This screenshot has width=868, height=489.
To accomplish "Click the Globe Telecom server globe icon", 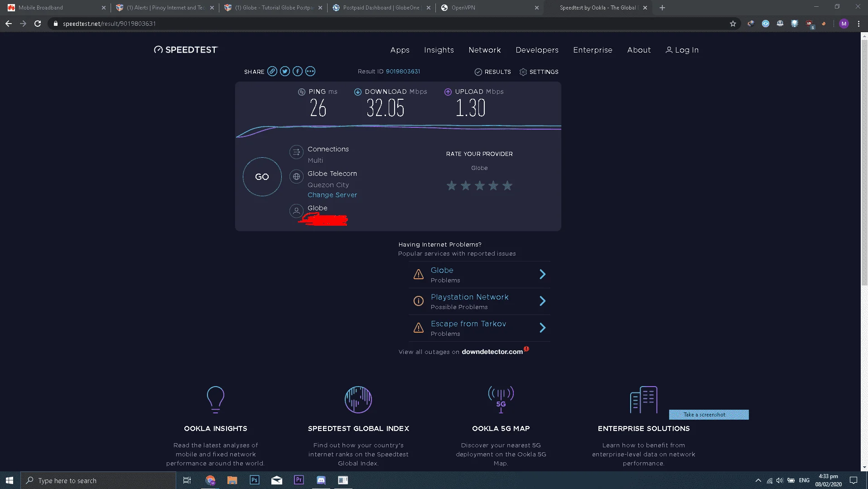I will (x=296, y=176).
